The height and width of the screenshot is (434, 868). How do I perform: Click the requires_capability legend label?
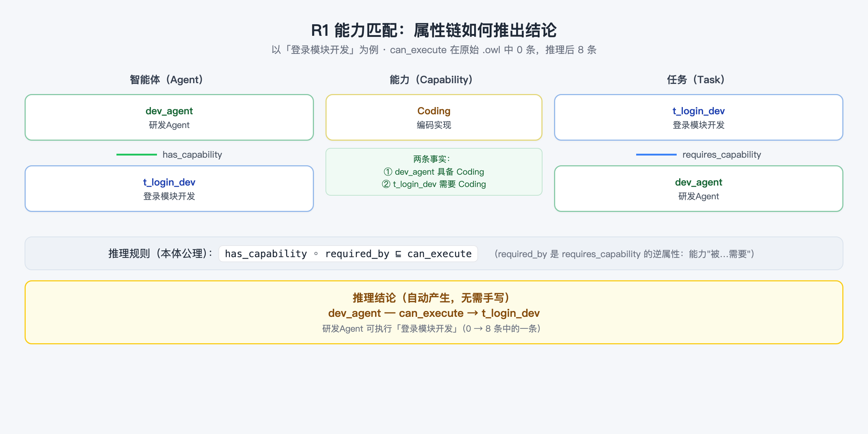pos(722,155)
